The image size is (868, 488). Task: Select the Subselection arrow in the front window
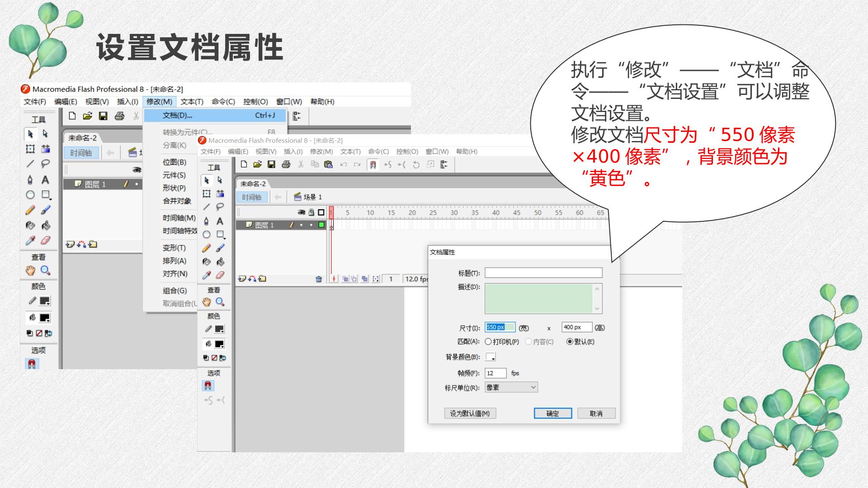pos(220,180)
